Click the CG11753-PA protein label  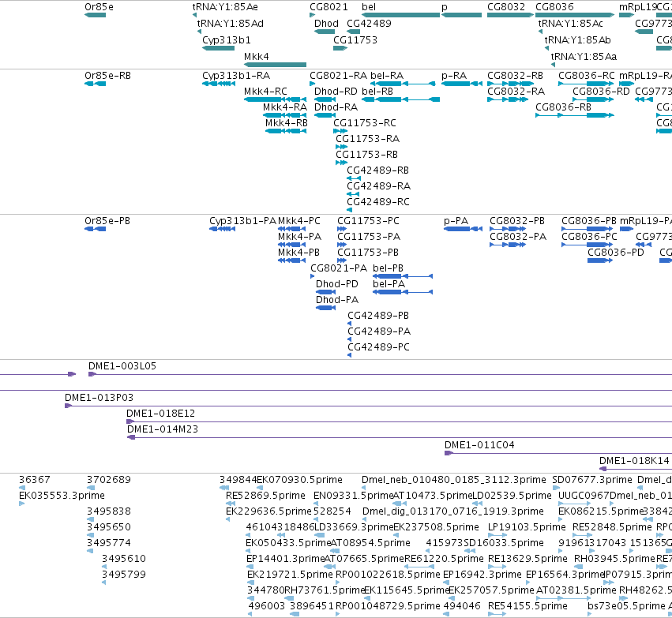369,237
